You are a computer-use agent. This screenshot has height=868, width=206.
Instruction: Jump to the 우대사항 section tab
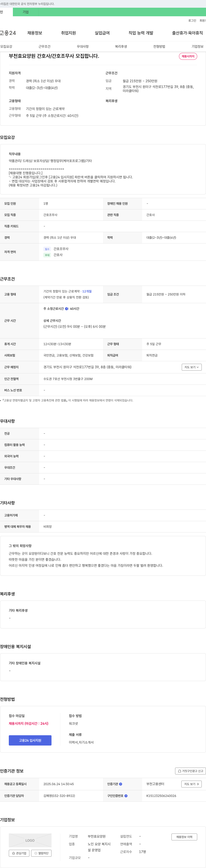[x=83, y=46]
